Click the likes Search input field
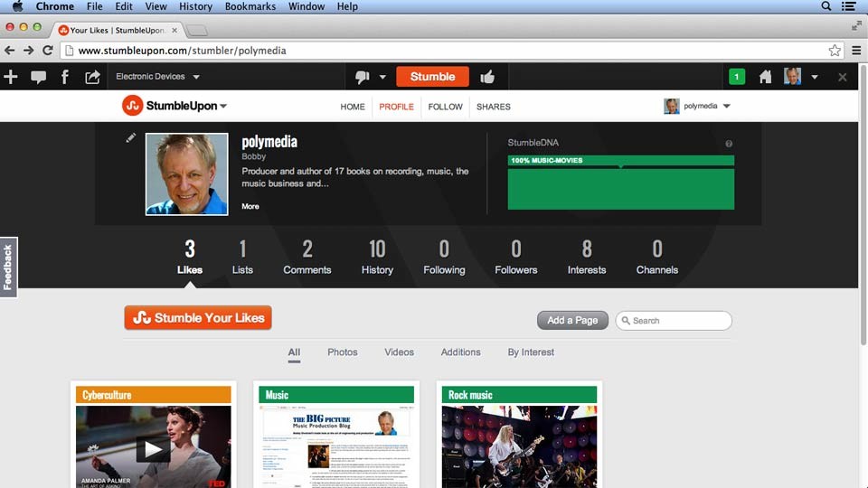868x488 pixels. pos(674,320)
